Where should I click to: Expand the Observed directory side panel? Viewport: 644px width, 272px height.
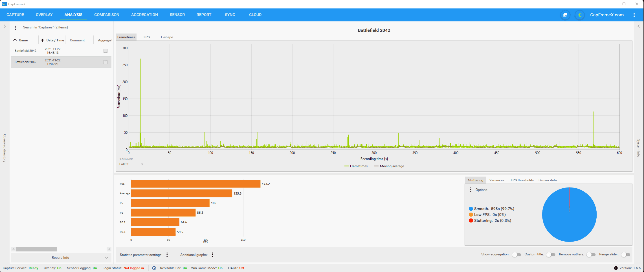[5, 26]
